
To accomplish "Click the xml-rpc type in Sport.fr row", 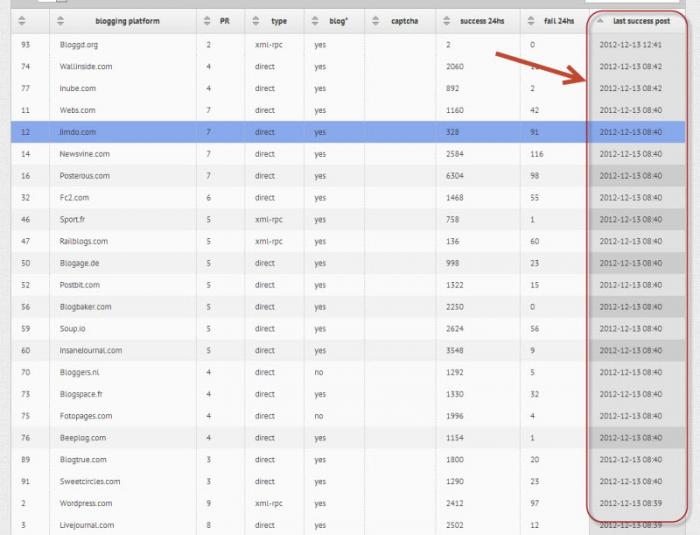I will pyautogui.click(x=269, y=220).
